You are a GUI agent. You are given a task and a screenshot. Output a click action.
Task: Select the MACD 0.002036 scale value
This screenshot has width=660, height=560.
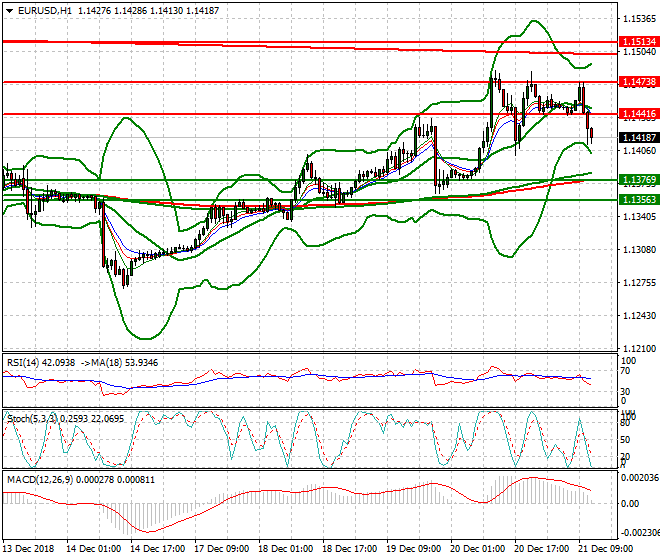tap(640, 478)
